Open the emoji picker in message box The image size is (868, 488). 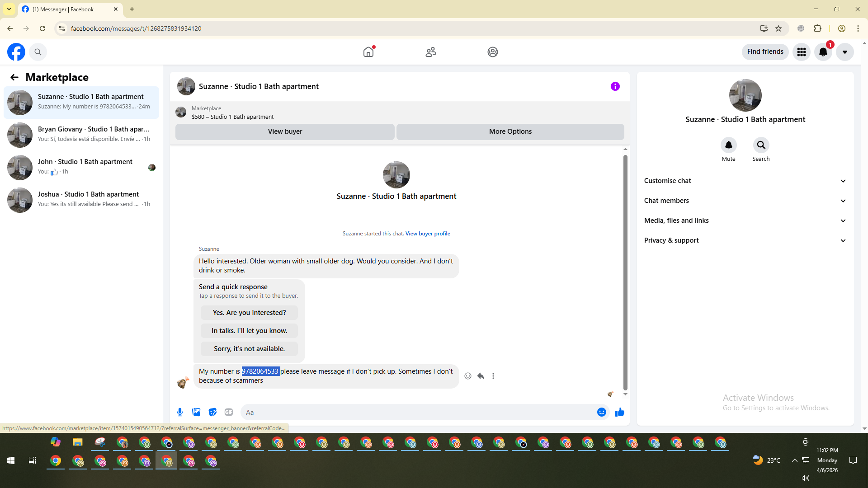click(x=602, y=412)
